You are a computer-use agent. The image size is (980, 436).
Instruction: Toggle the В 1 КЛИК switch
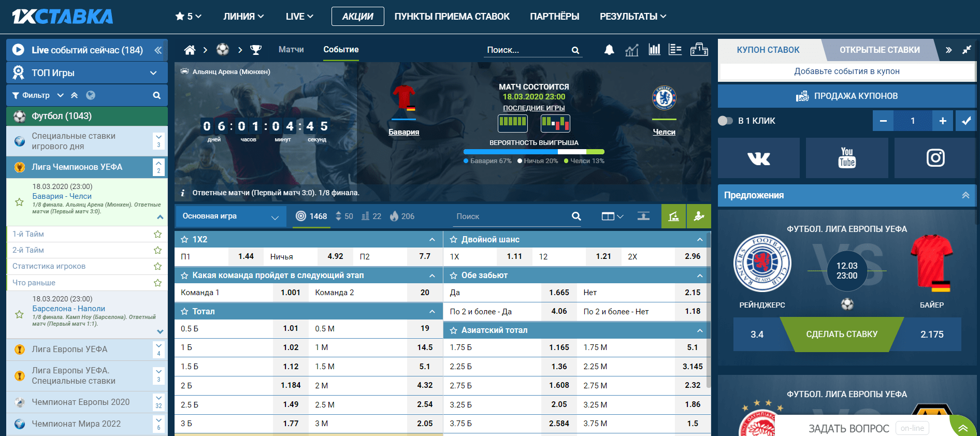click(725, 121)
